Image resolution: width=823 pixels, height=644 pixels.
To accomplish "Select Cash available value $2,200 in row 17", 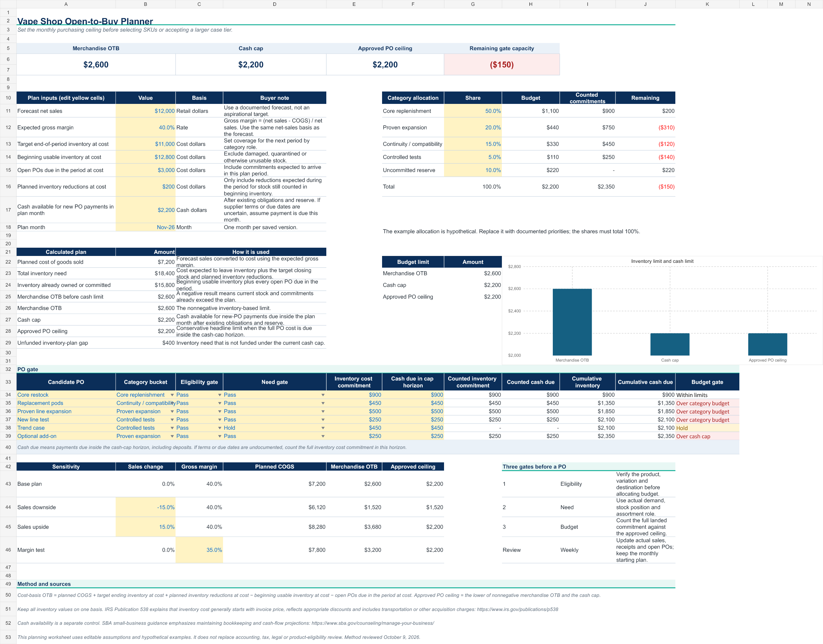I will pyautogui.click(x=145, y=210).
